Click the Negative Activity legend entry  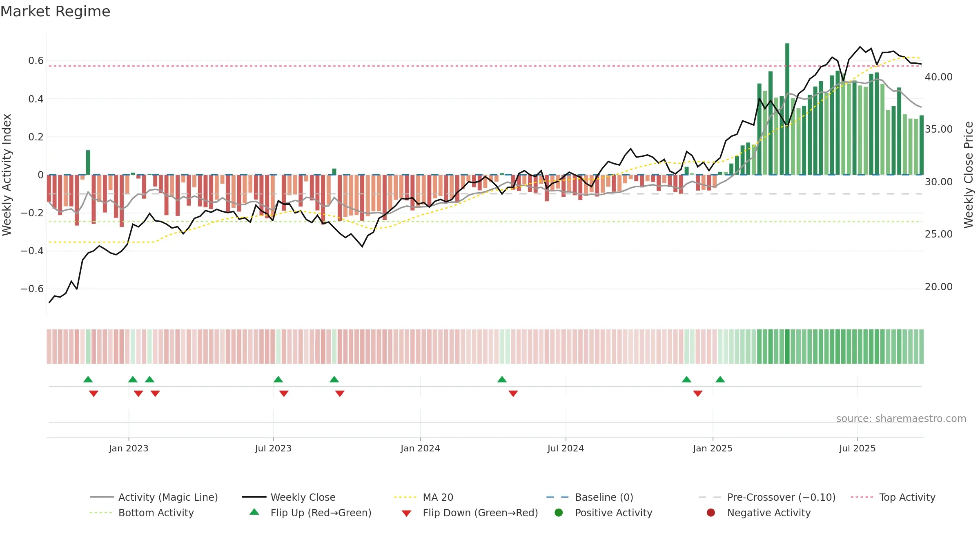tap(759, 513)
